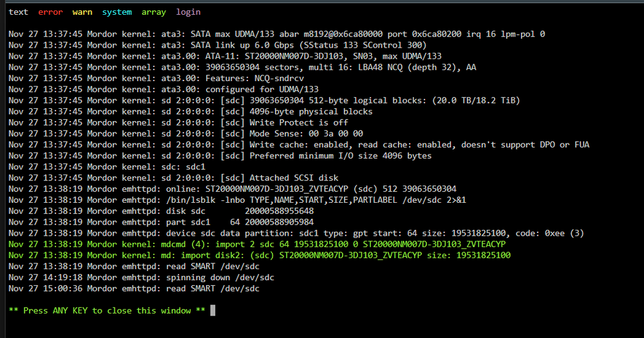Select the 'Write Protect is off' log line
The height and width of the screenshot is (338, 644).
(178, 123)
